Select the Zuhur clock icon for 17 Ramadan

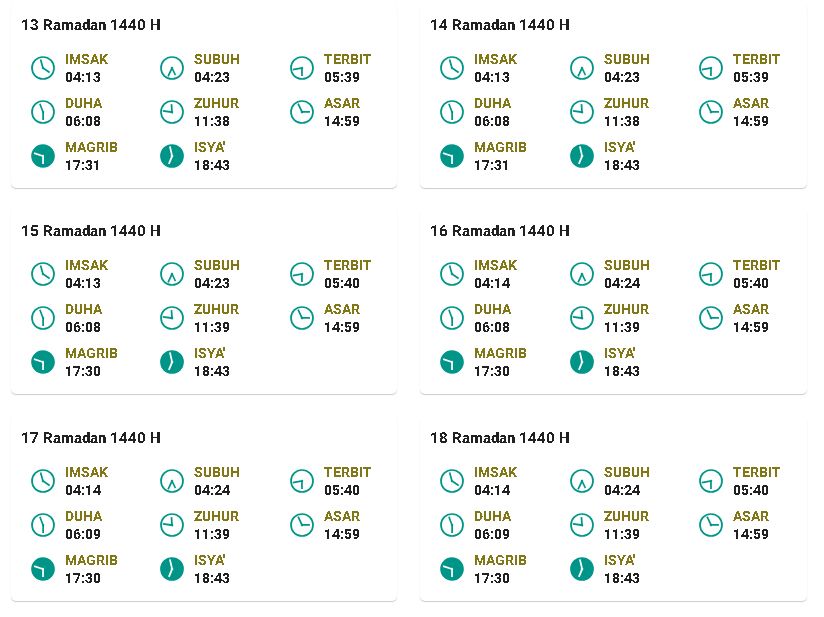(x=172, y=525)
